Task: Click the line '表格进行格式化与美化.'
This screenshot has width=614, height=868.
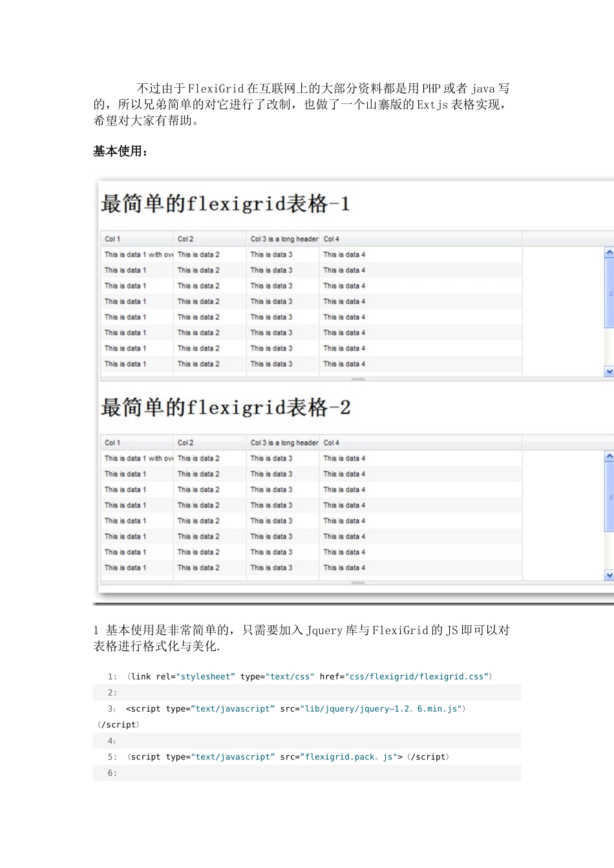Action: [156, 646]
